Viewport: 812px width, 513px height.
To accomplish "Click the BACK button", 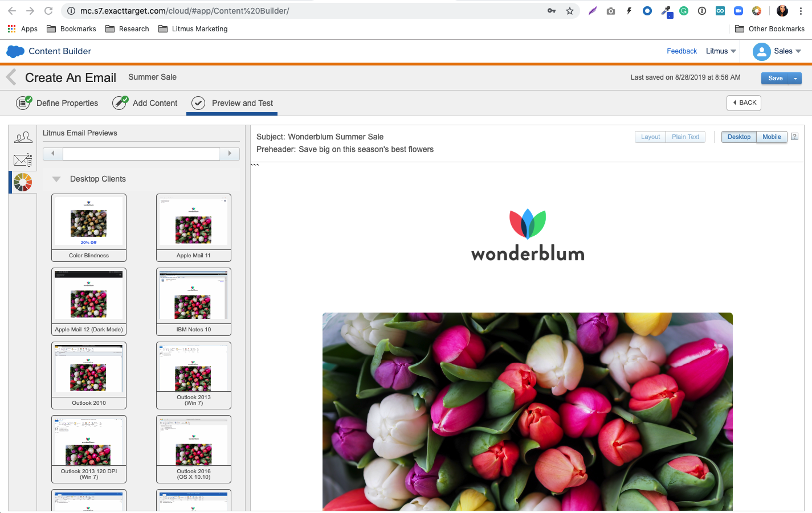I will click(744, 103).
